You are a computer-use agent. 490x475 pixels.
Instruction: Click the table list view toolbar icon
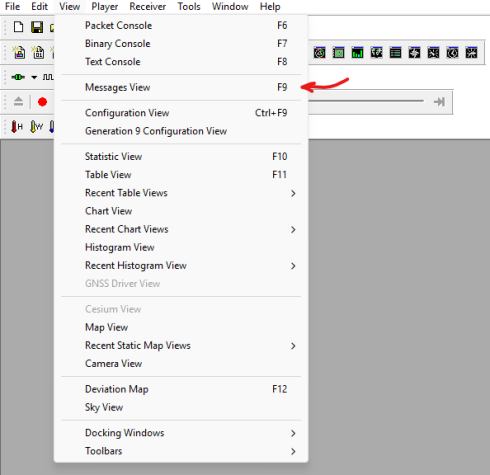(395, 53)
